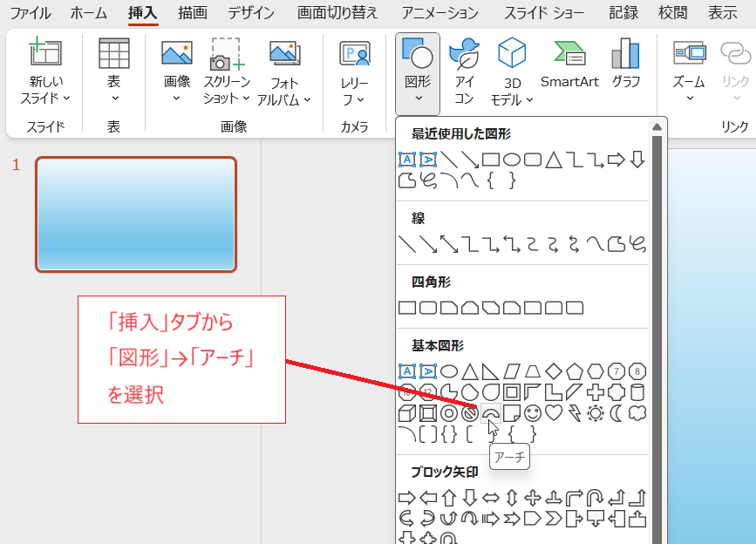
Task: Choose the Up Arrow in Block Arrows
Action: (449, 497)
